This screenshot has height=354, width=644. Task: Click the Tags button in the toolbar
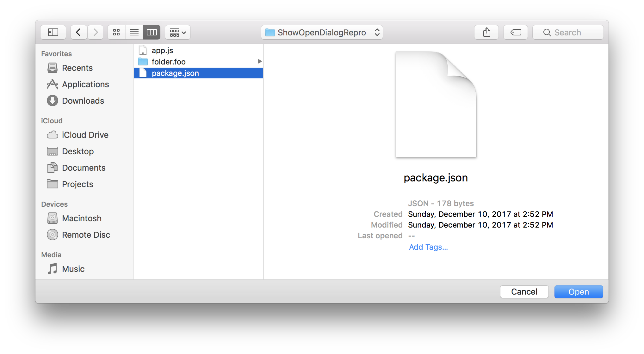(x=515, y=32)
